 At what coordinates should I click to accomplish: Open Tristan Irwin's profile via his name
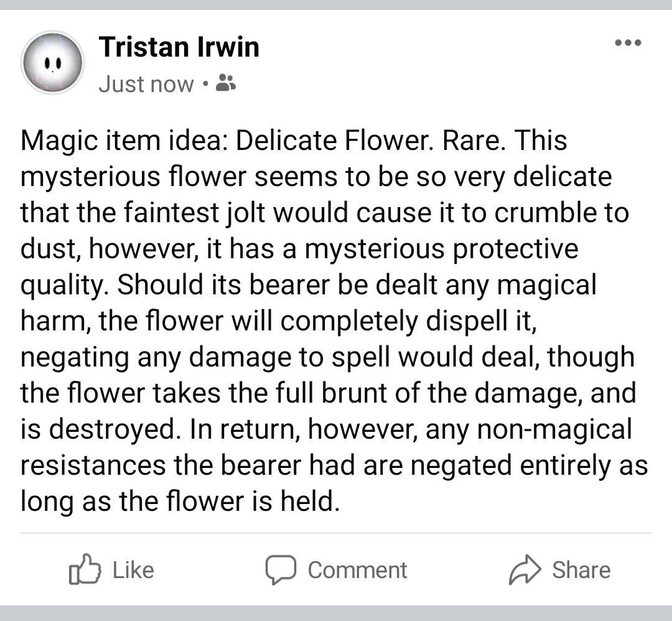[x=179, y=46]
